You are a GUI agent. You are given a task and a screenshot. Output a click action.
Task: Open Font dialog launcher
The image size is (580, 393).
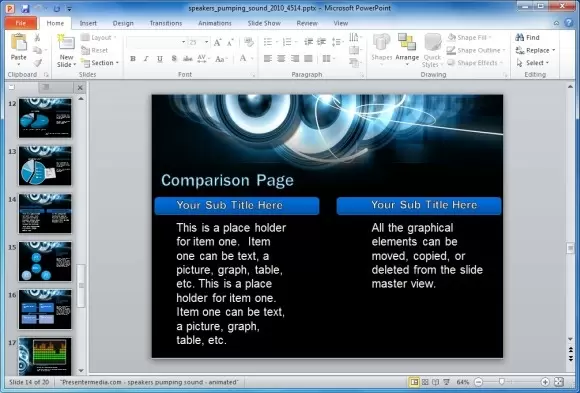(x=254, y=75)
